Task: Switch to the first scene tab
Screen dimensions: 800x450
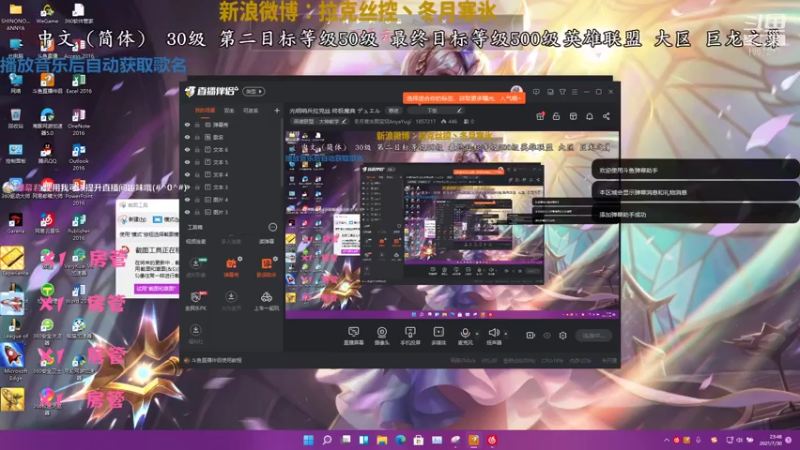Action: (205, 110)
